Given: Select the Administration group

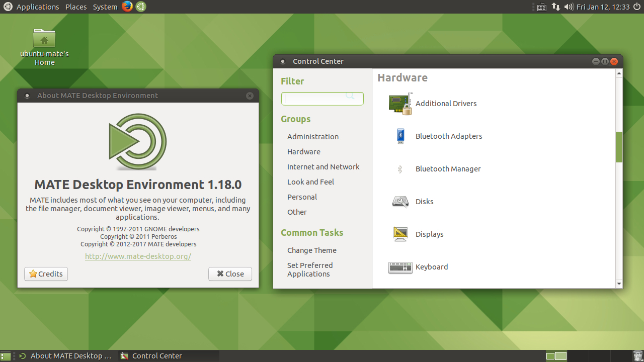Looking at the screenshot, I should pos(312,136).
